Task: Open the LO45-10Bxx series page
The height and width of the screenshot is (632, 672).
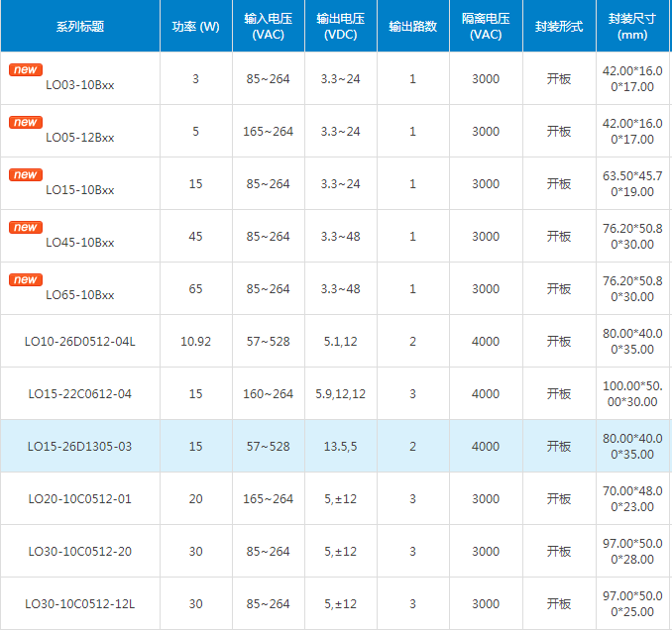Action: (x=79, y=243)
